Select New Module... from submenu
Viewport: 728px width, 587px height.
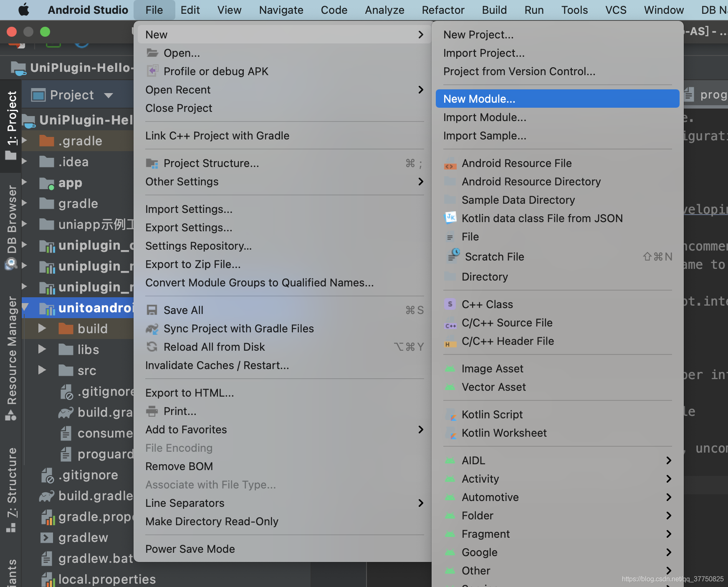557,99
